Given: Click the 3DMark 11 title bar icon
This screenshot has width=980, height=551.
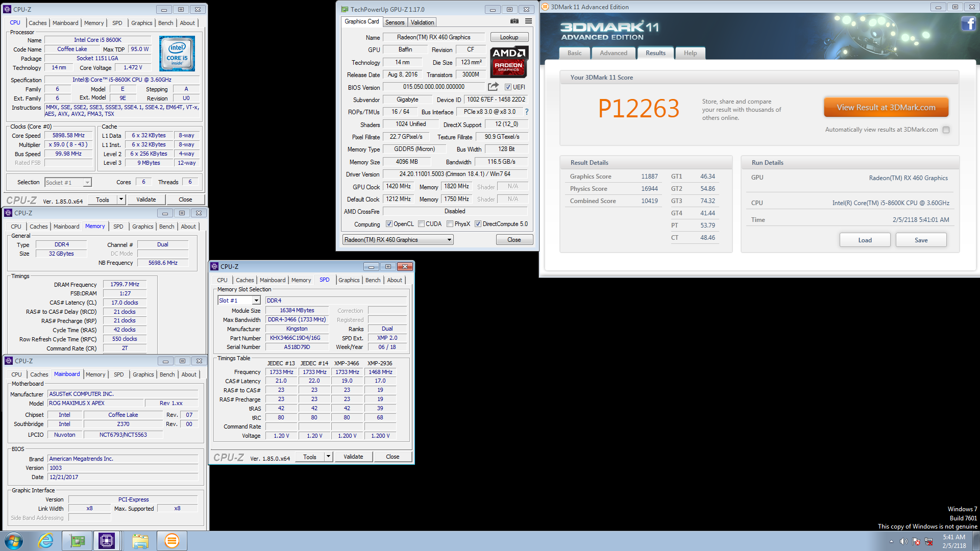Looking at the screenshot, I should [545, 7].
